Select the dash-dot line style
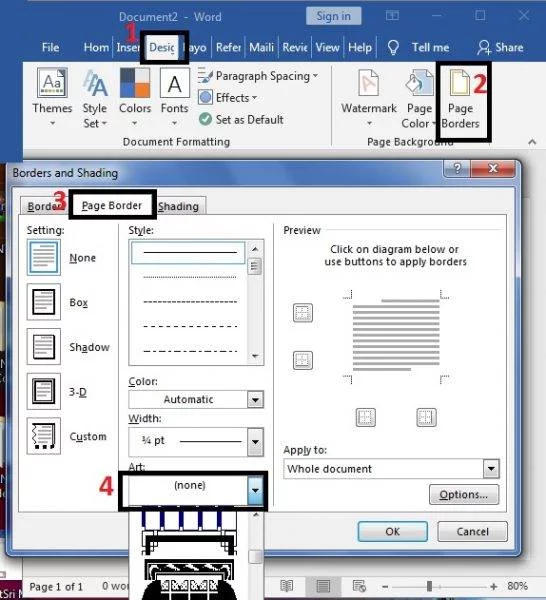Image resolution: width=546 pixels, height=600 pixels. click(190, 351)
